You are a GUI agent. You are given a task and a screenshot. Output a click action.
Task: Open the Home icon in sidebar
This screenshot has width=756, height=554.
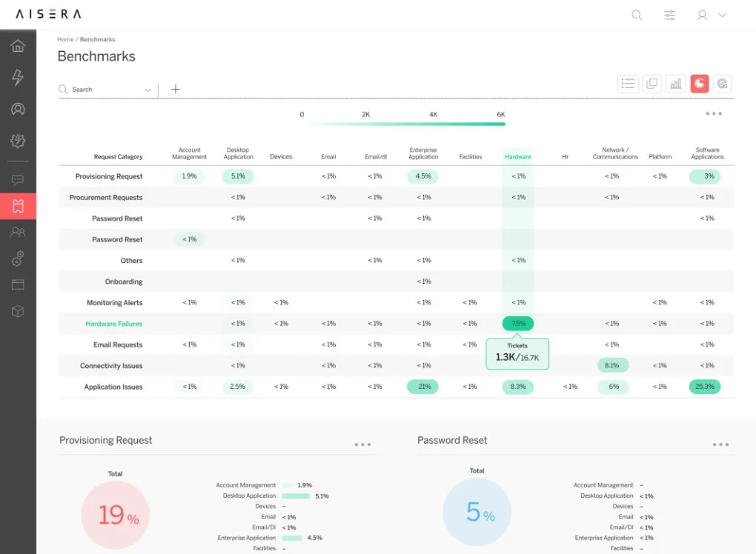click(18, 46)
